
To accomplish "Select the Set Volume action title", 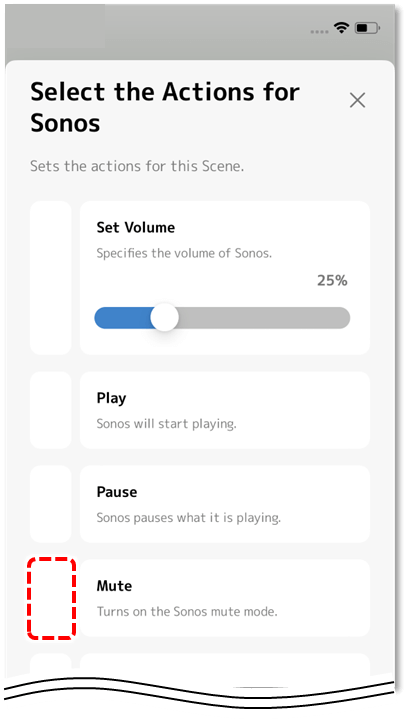I will point(136,227).
